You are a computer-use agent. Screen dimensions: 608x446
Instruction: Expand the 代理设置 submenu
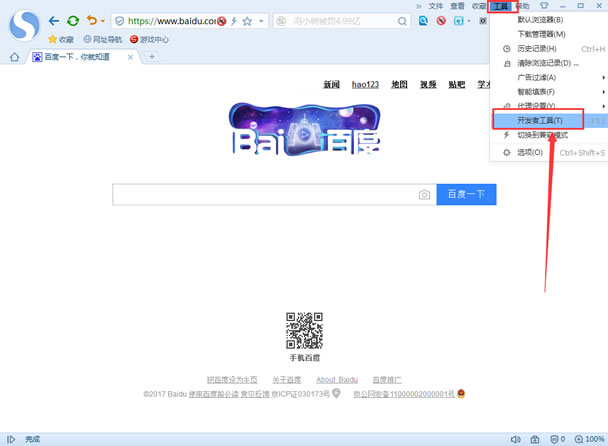click(549, 105)
